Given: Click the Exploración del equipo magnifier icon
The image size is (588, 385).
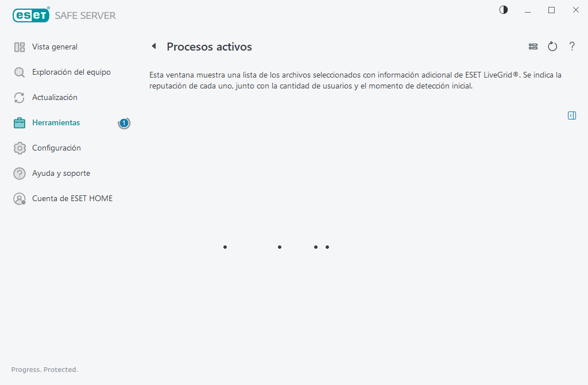Looking at the screenshot, I should pos(20,72).
